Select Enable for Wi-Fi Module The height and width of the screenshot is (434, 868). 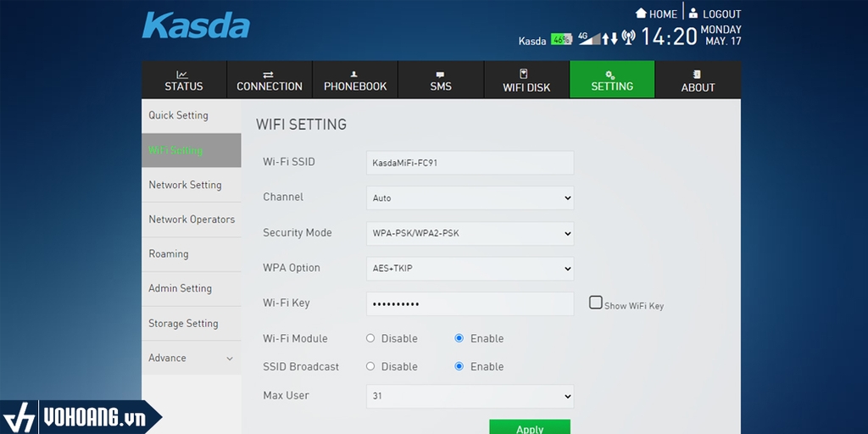point(459,338)
